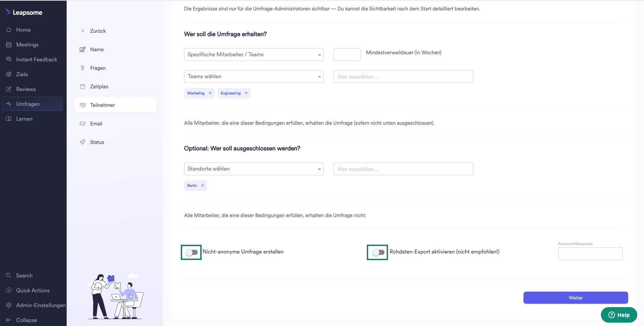Viewport: 644px width, 326px height.
Task: Click the Home icon in sidebar
Action: coord(9,30)
